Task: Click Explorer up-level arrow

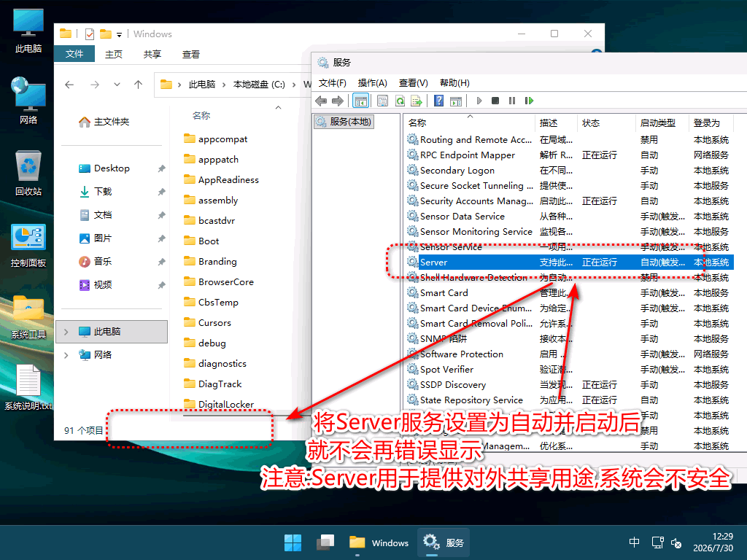Action: point(138,85)
